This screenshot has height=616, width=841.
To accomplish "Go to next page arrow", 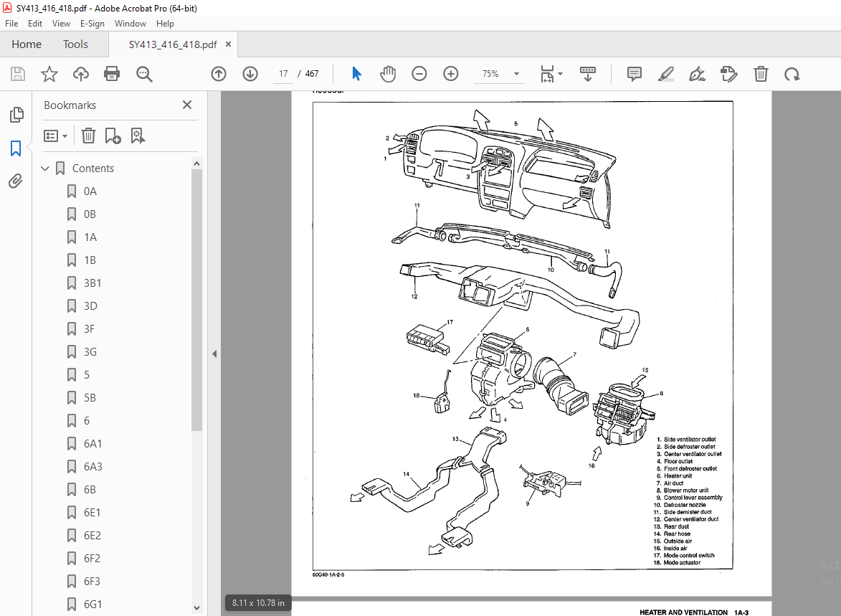I will click(250, 74).
